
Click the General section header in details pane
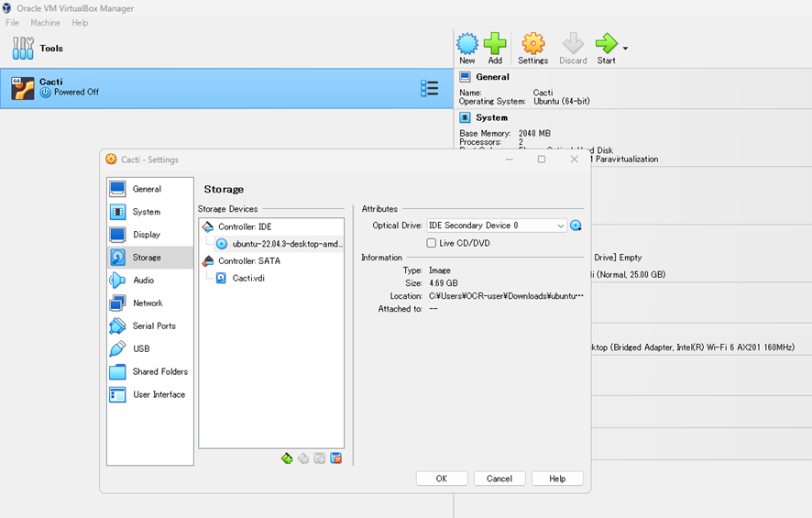click(x=492, y=77)
